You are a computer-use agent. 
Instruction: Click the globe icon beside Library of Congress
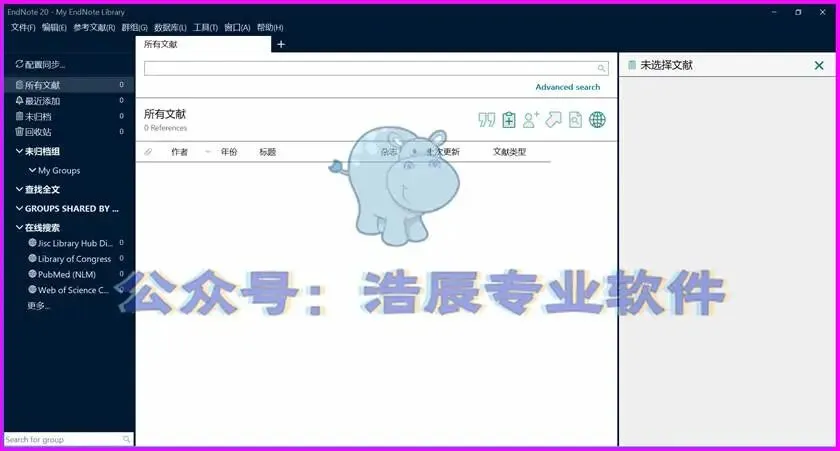[32, 258]
